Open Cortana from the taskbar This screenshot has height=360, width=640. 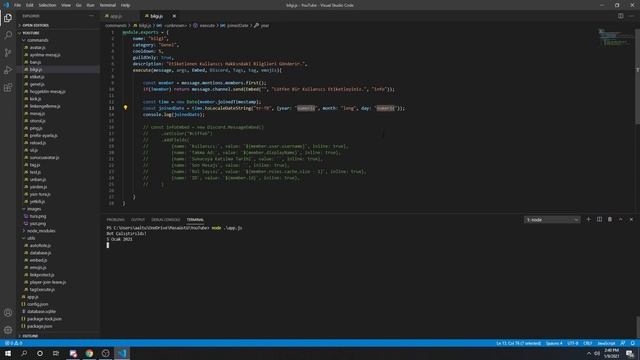click(x=40, y=353)
